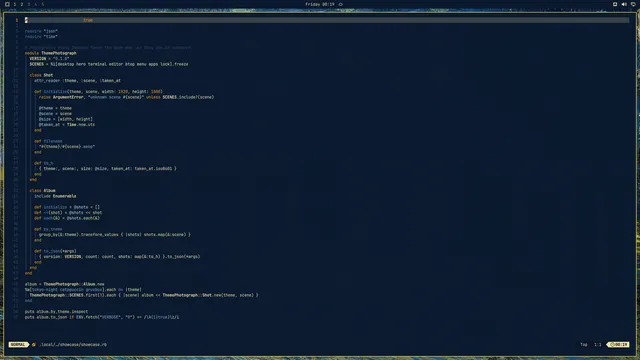Click the def initialize = @shots = [] line
The image size is (640, 360).
67,207
